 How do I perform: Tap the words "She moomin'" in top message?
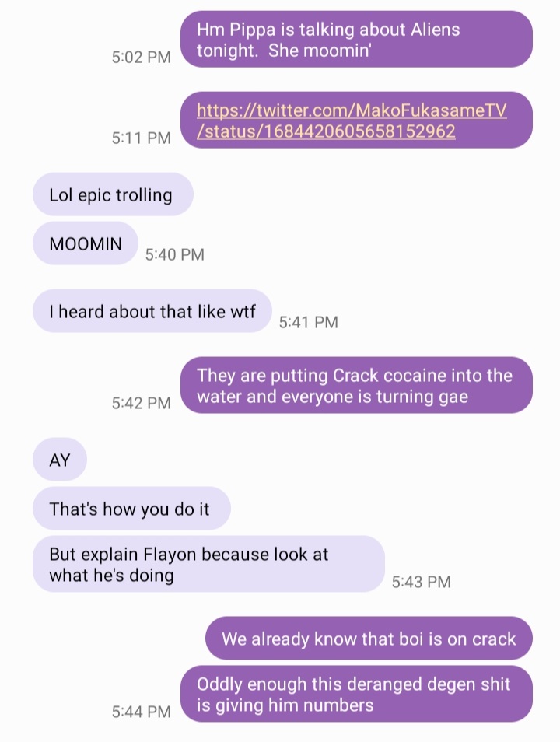(320, 50)
